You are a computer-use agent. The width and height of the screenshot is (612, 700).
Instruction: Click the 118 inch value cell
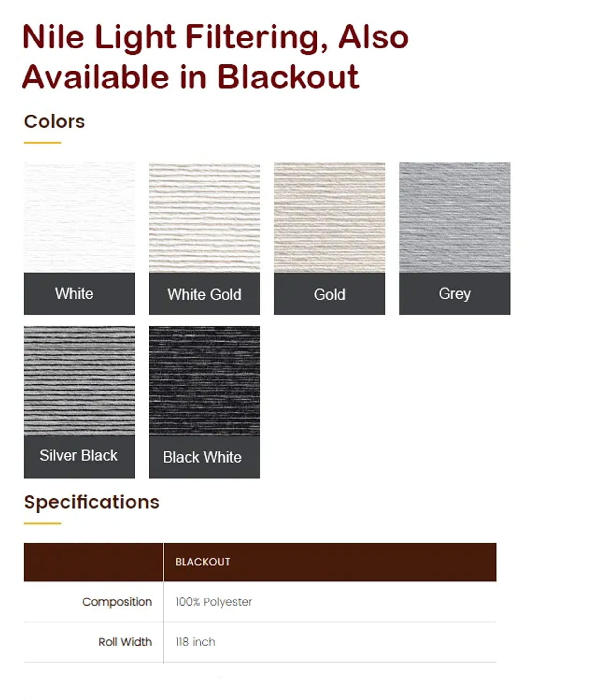coord(195,642)
